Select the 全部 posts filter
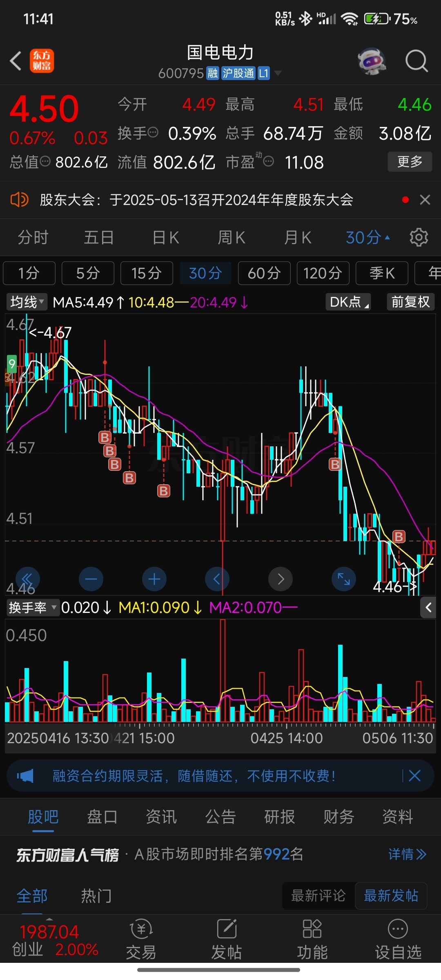The image size is (441, 980). click(32, 896)
